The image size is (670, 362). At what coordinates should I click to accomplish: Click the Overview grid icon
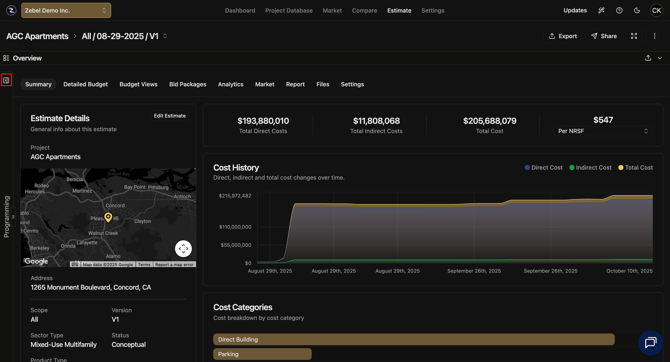coord(6,58)
